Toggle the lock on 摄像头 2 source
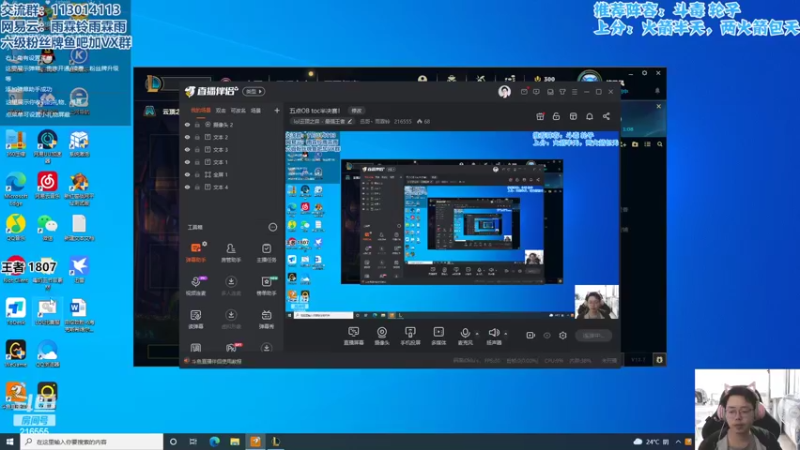This screenshot has width=800, height=450. point(197,124)
